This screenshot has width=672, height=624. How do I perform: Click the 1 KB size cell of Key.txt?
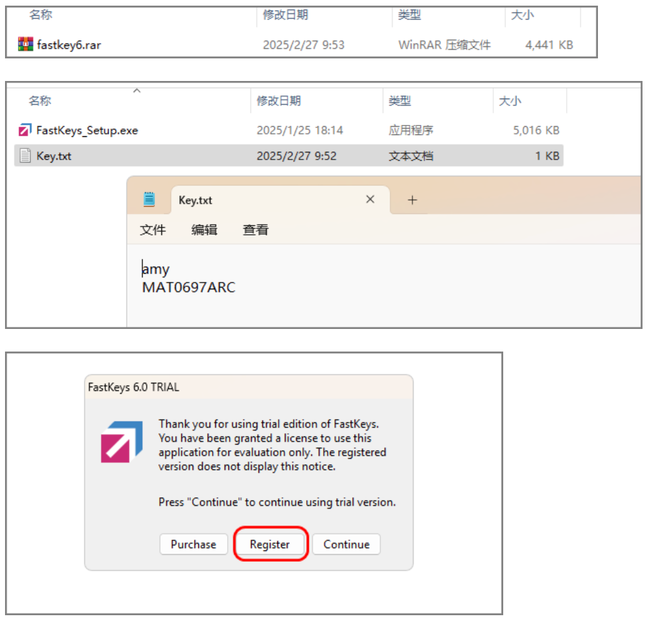click(x=547, y=156)
